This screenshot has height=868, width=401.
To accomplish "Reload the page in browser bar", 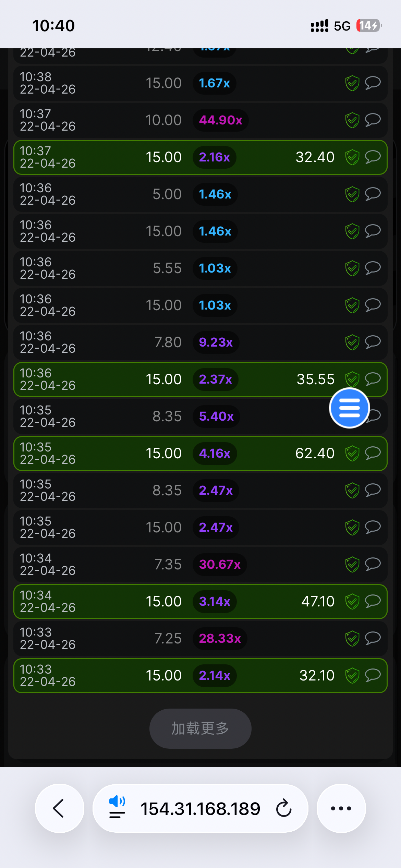I will click(284, 808).
